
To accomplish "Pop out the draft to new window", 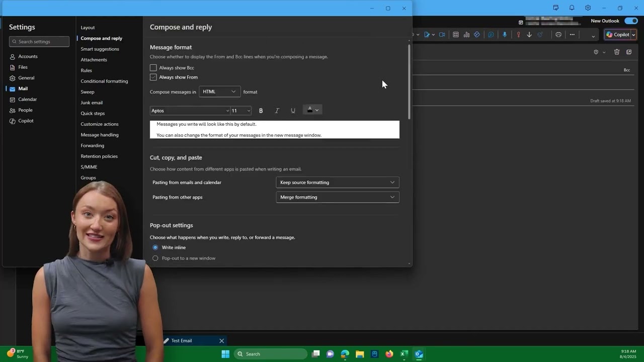I will (629, 52).
